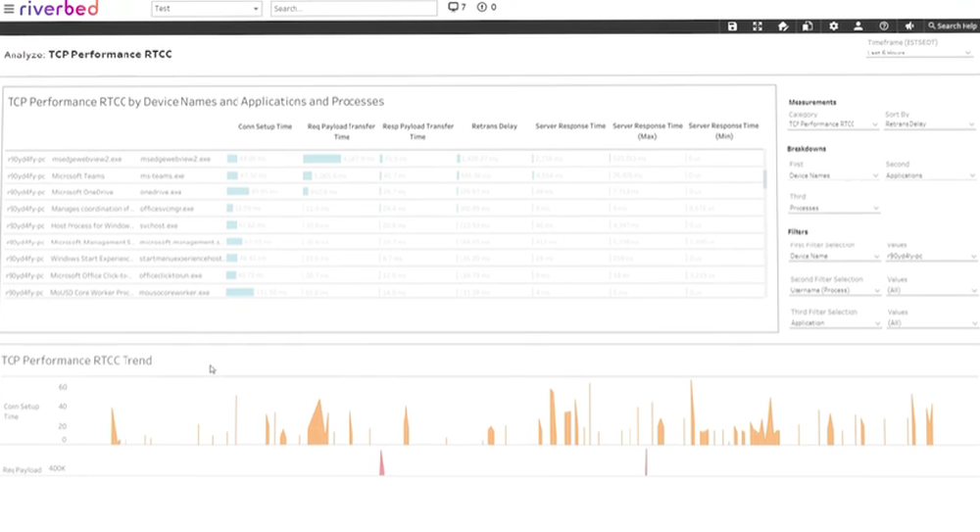Open the third filter Values (All) dropdown
This screenshot has height=532, width=980.
[931, 323]
